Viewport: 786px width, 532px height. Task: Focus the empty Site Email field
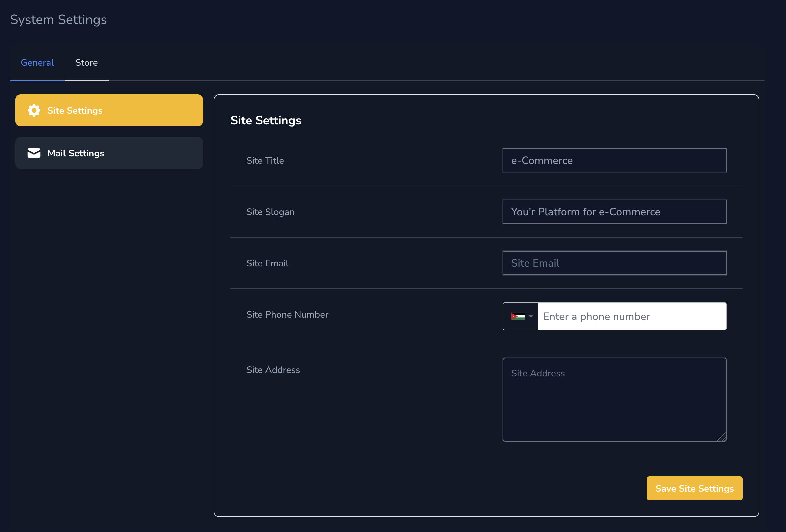pos(614,263)
